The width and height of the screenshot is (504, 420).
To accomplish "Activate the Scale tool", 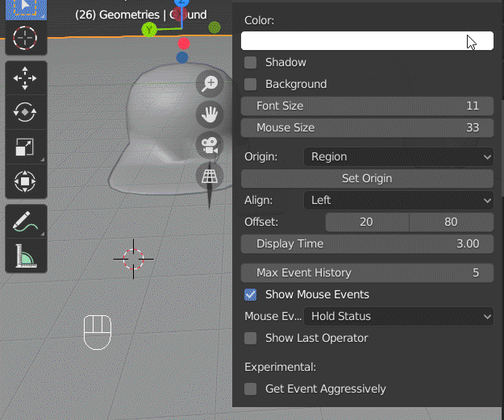I will (x=26, y=147).
